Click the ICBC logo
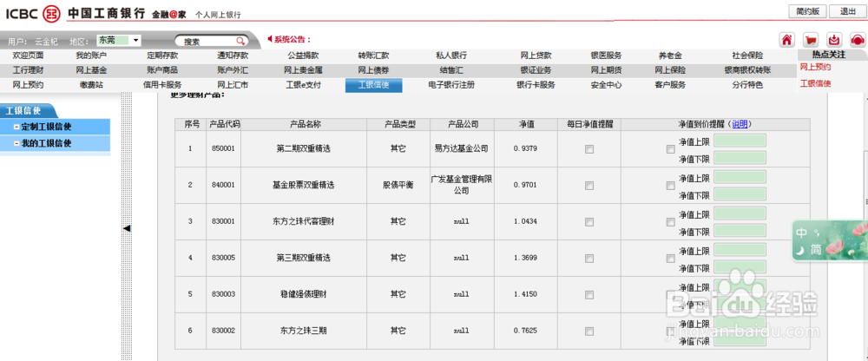Image resolution: width=868 pixels, height=361 pixels. (33, 13)
